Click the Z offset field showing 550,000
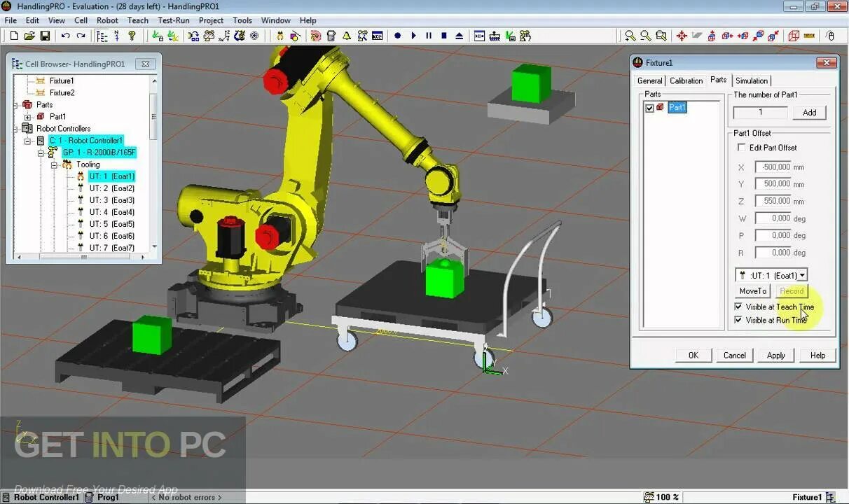The height and width of the screenshot is (504, 849). (x=773, y=202)
